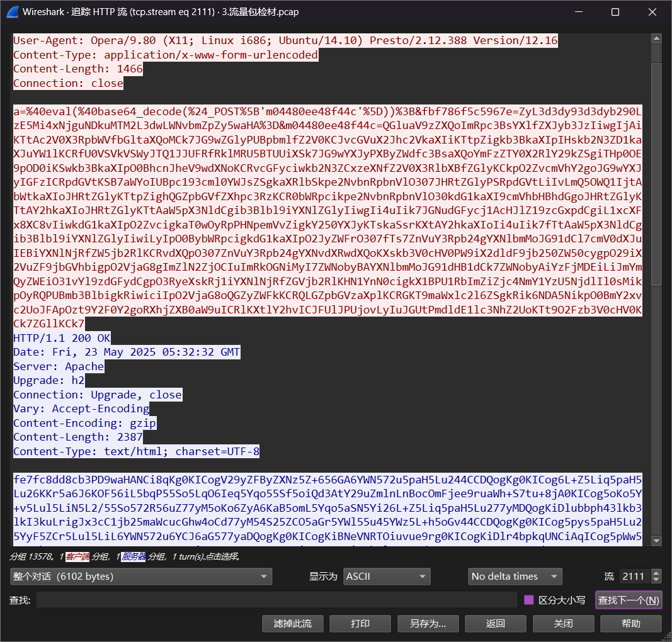Screen dimensions: 672x642
Task: Click the 滤掉此流 button
Action: tap(293, 624)
